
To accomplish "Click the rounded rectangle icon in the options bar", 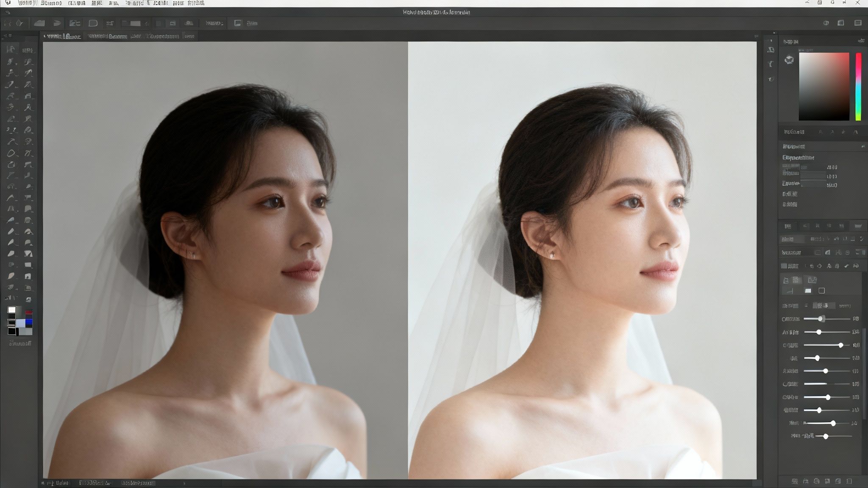I will [x=93, y=23].
